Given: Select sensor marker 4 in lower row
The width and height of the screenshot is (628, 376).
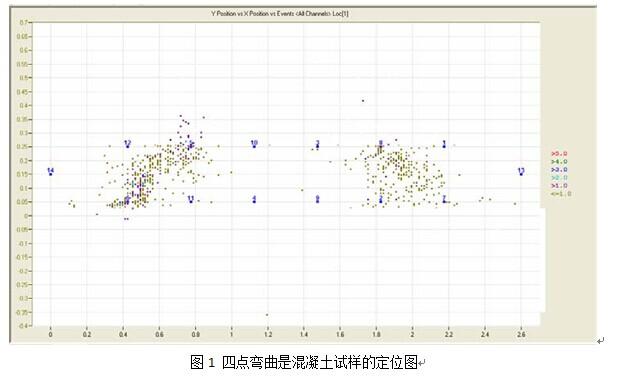Looking at the screenshot, I should (x=254, y=199).
